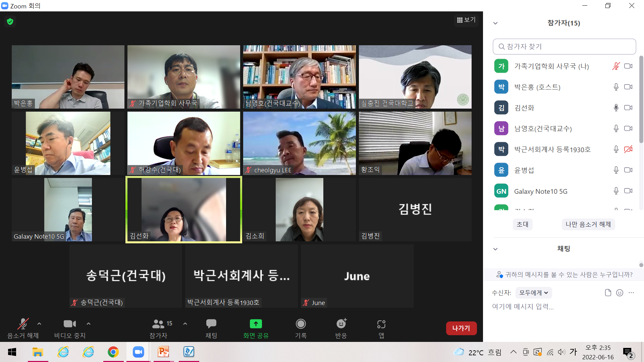Open chat more options ellipsis
Image resolution: width=644 pixels, height=362 pixels.
631,293
